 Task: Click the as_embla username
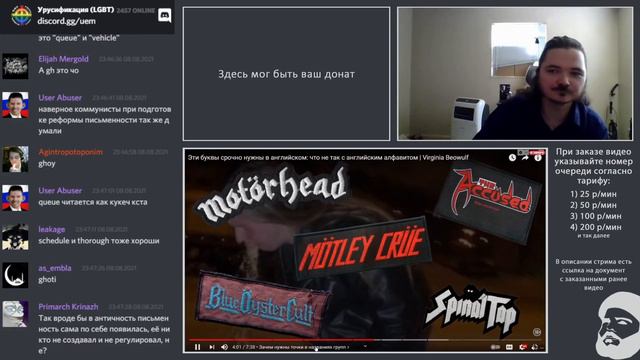click(55, 268)
